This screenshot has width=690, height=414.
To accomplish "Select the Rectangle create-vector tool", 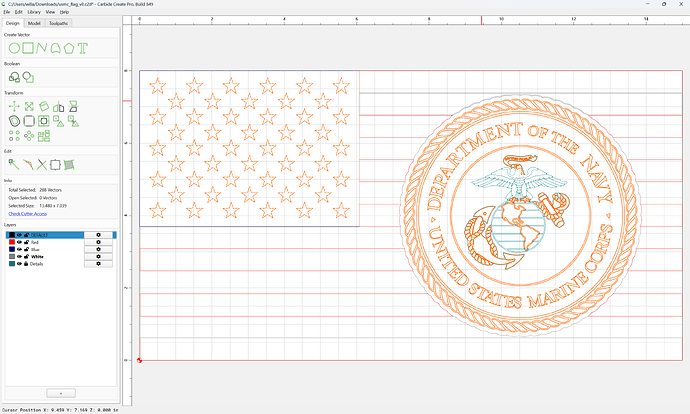I will pyautogui.click(x=28, y=48).
